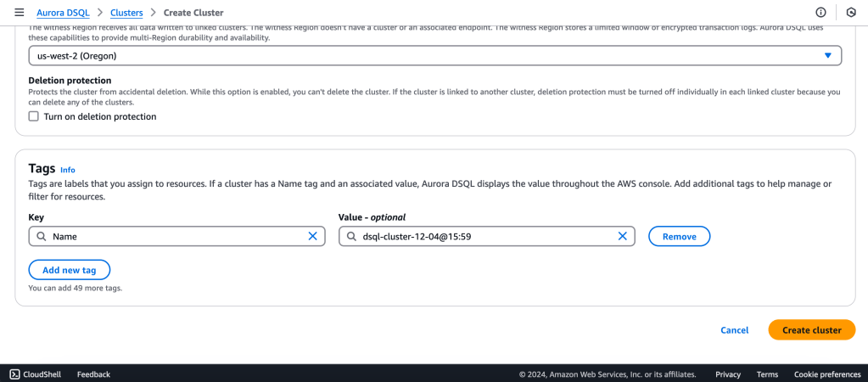Remove the Name tag

(x=679, y=237)
